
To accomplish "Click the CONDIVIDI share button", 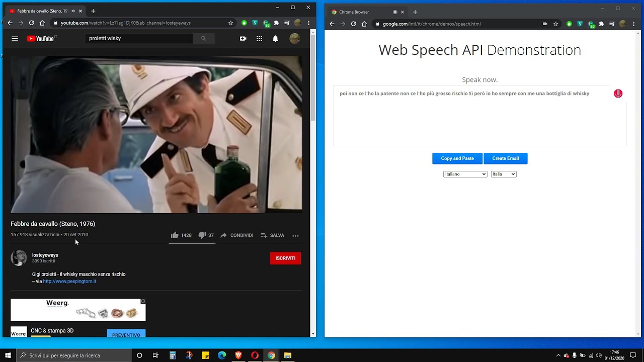I will 237,235.
